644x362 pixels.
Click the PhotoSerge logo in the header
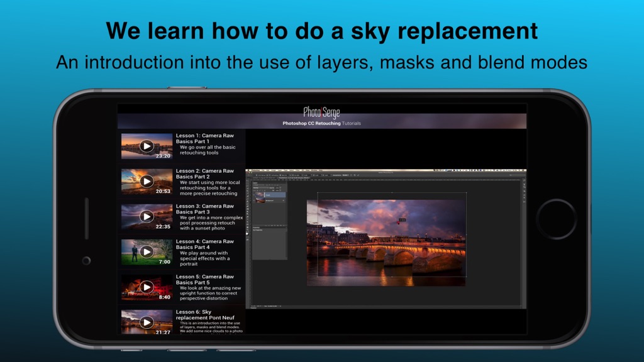click(x=321, y=112)
